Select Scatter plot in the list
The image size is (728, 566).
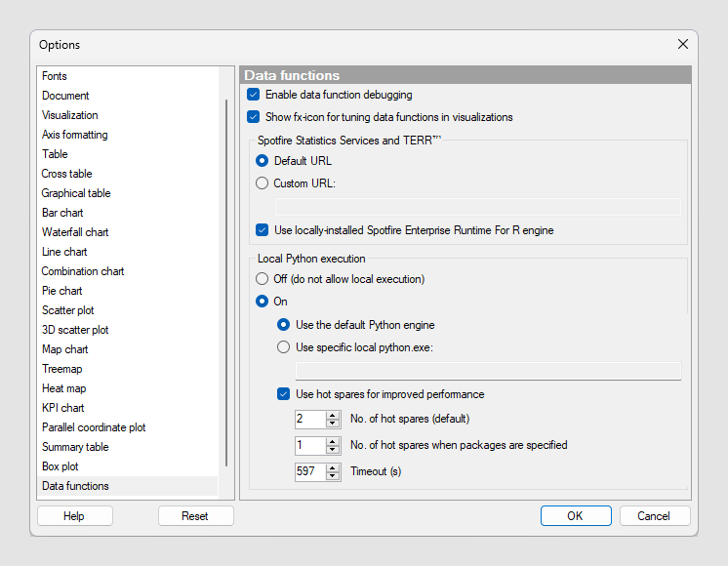(x=127, y=310)
